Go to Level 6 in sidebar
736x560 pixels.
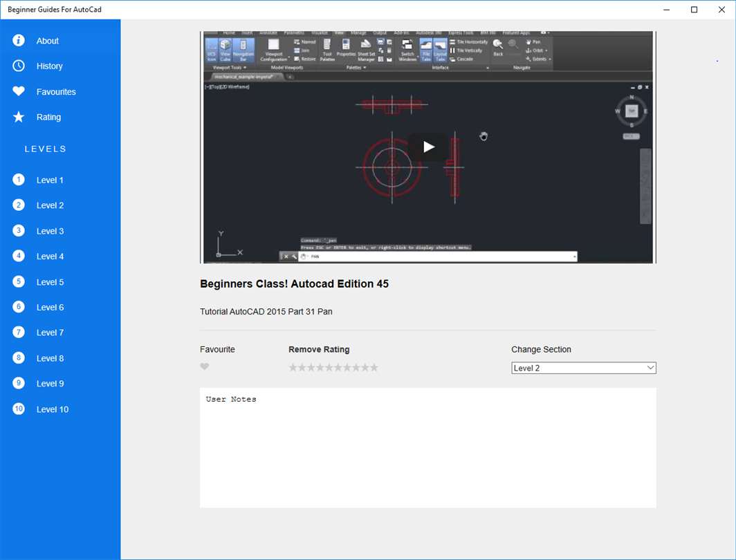(50, 307)
